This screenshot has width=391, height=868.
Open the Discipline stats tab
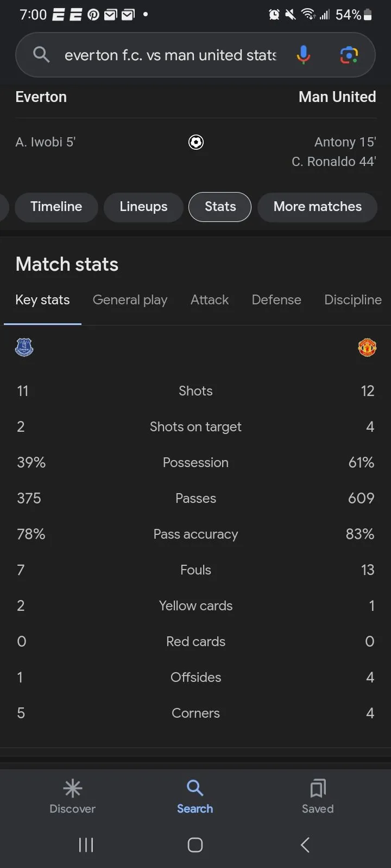352,300
